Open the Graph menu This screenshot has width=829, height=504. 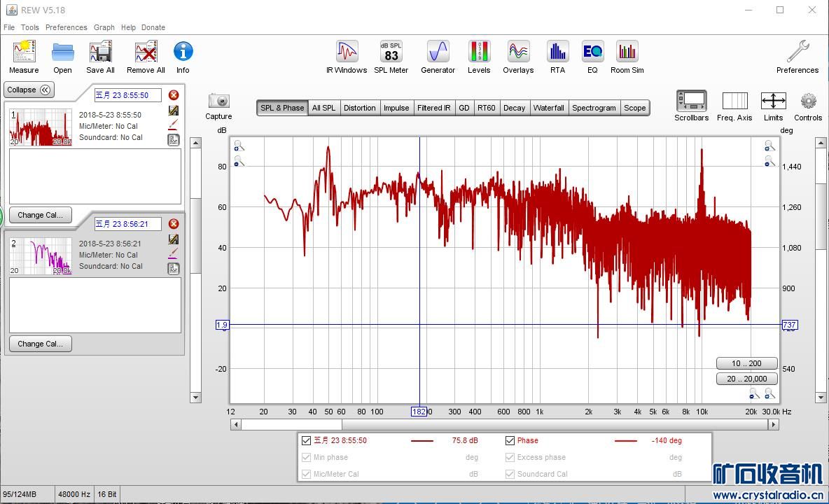(x=104, y=27)
